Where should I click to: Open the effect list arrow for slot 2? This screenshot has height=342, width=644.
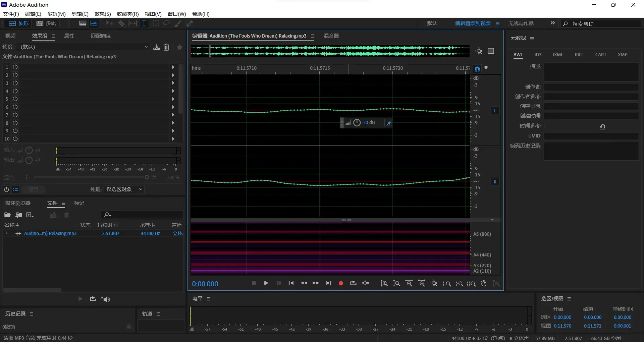[173, 75]
